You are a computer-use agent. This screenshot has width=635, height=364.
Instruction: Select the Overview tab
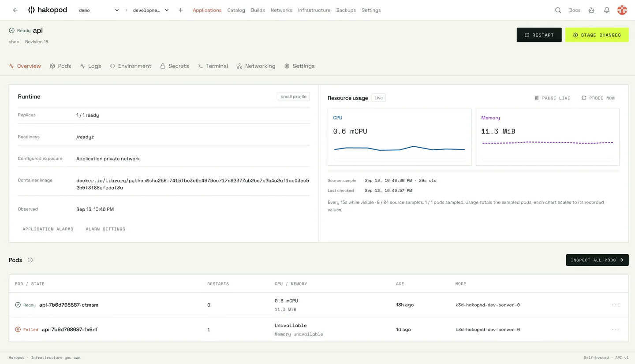pos(25,66)
